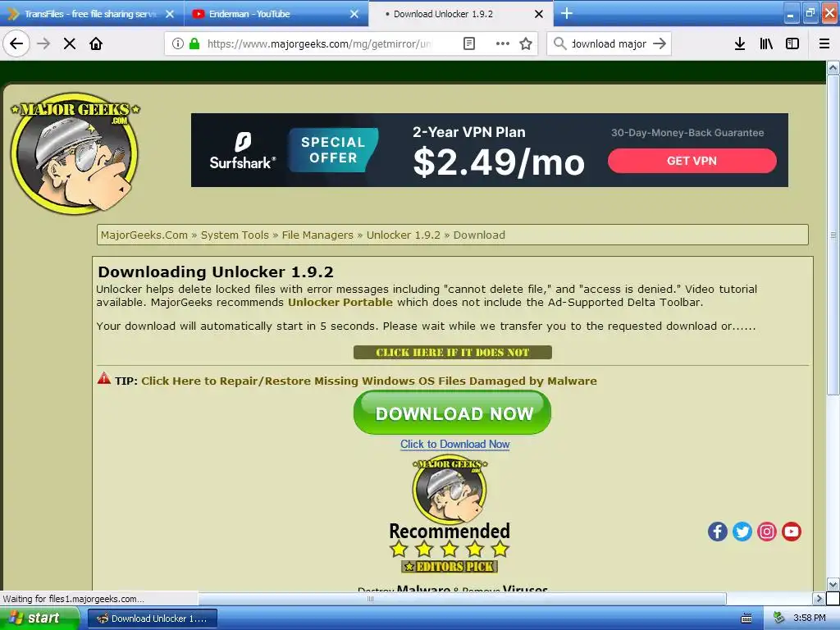Open the Windows Start menu

point(39,619)
